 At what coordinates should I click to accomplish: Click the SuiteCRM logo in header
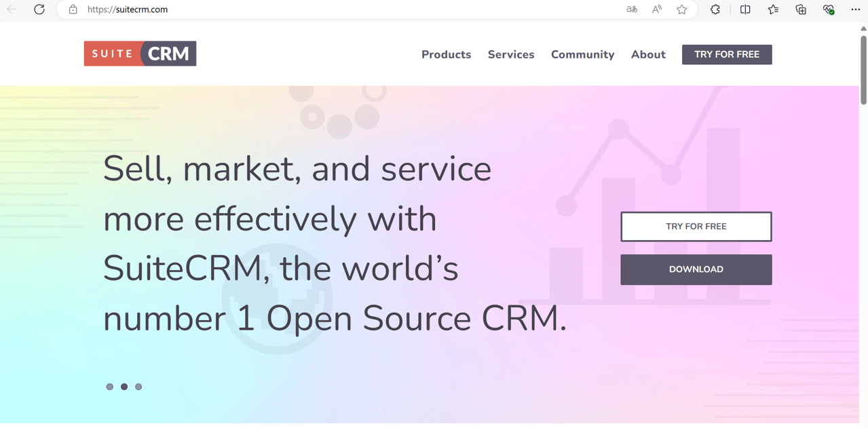click(x=140, y=54)
